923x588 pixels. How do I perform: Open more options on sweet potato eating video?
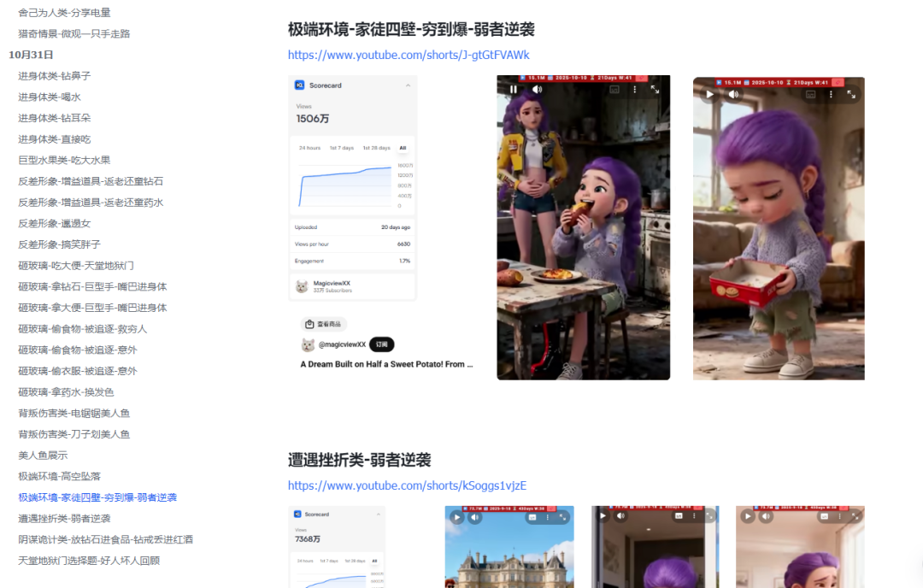pos(634,90)
